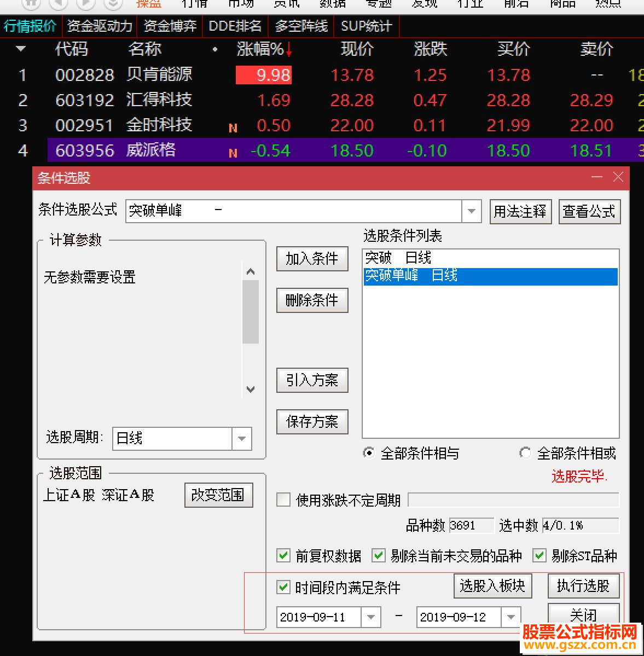Open the 资金博弈 tab

[x=170, y=26]
